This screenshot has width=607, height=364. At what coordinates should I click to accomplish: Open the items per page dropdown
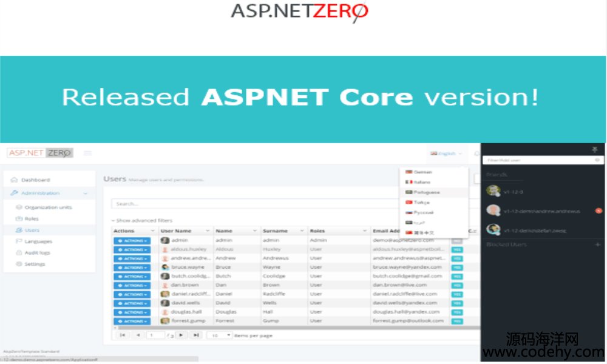click(x=220, y=335)
